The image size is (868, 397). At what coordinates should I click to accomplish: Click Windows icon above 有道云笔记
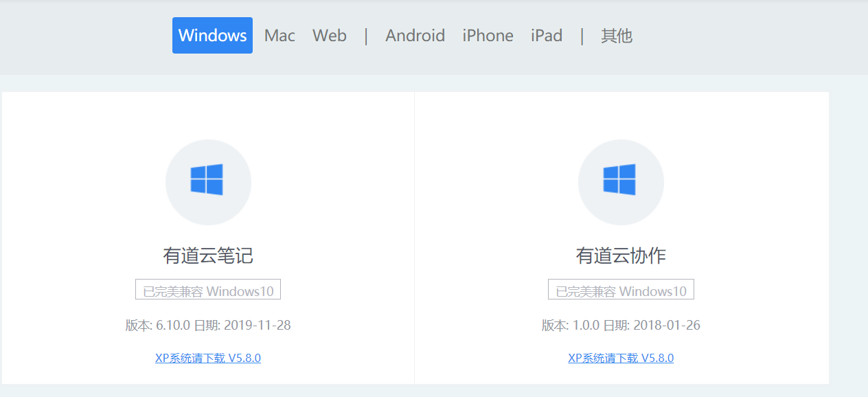point(208,182)
